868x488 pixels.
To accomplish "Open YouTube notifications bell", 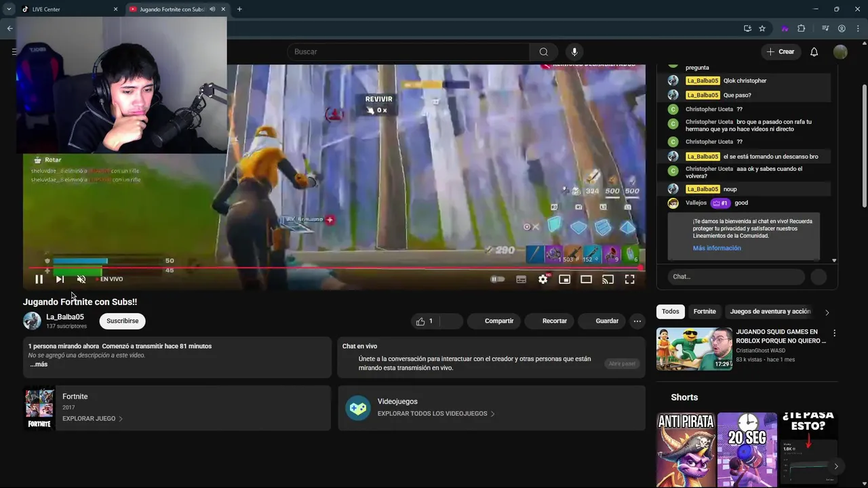I will [x=814, y=52].
